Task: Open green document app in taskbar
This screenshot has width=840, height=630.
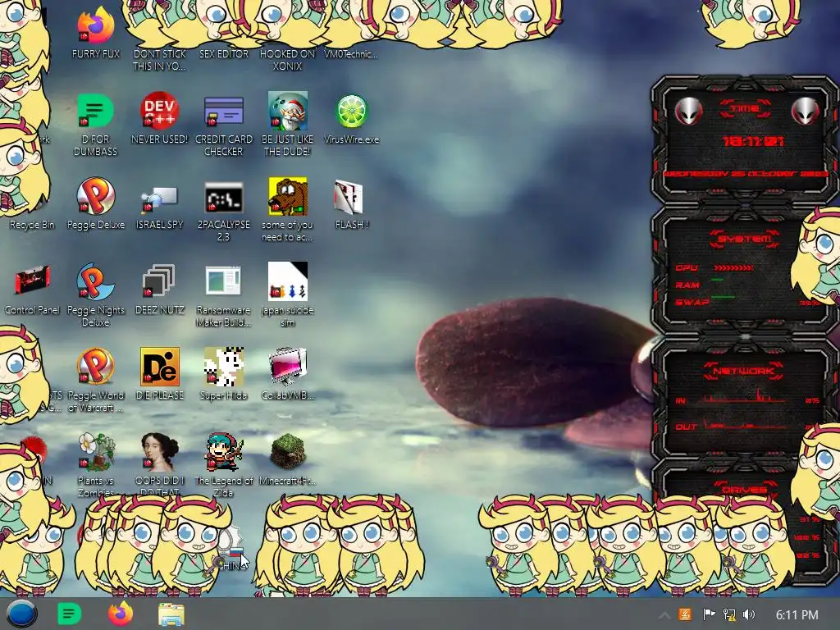Action: tap(69, 614)
